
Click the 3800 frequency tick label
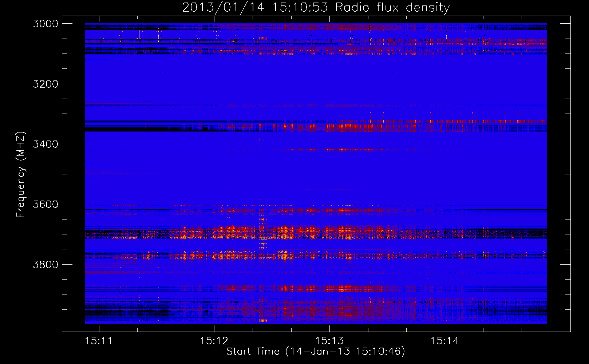point(46,264)
